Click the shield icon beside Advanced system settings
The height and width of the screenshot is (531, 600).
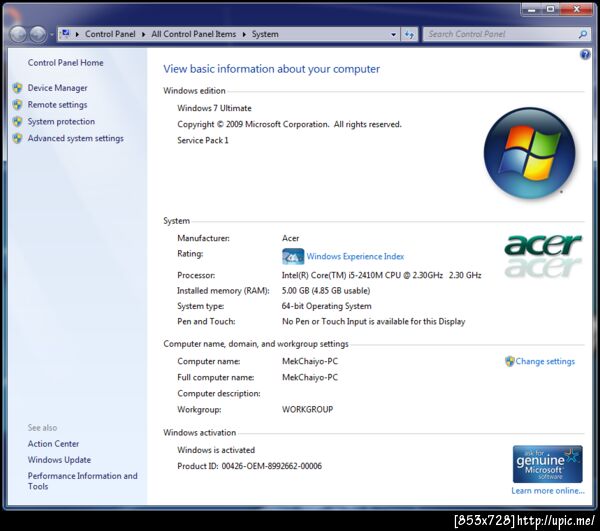click(18, 138)
